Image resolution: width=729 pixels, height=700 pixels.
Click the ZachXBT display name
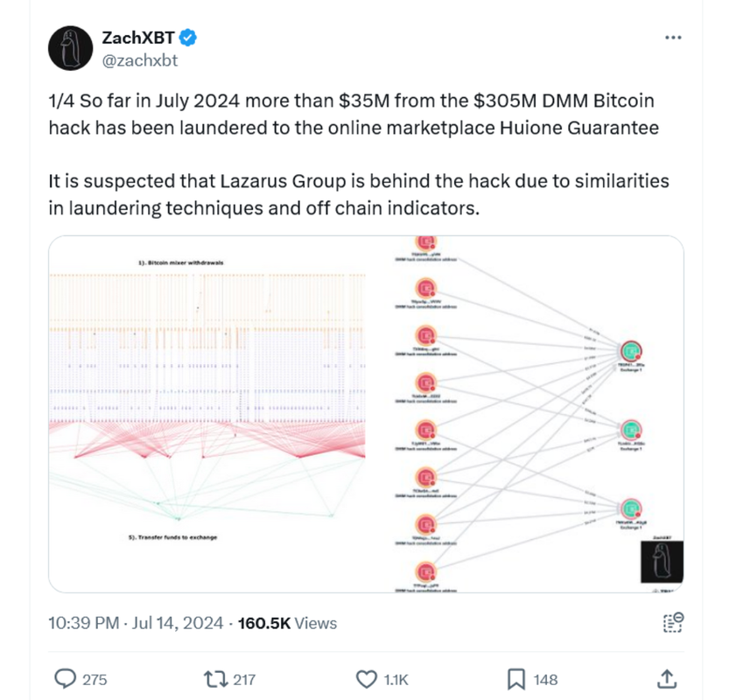tap(138, 38)
